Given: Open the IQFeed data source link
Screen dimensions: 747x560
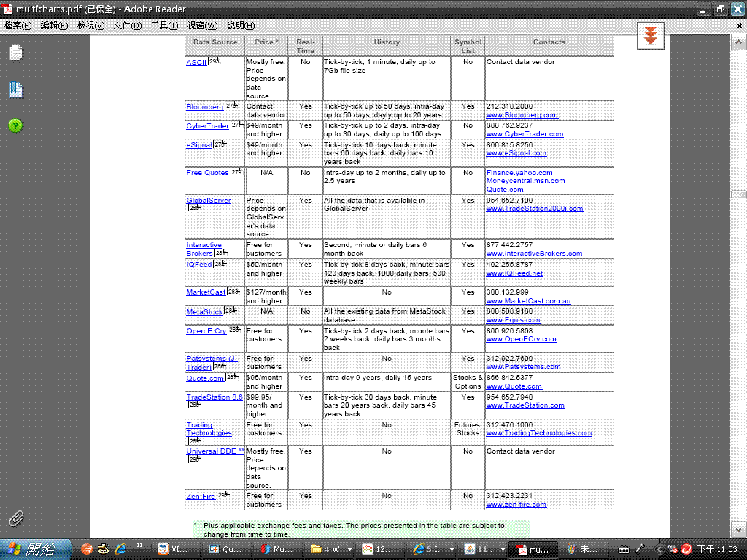Looking at the screenshot, I should tap(199, 265).
